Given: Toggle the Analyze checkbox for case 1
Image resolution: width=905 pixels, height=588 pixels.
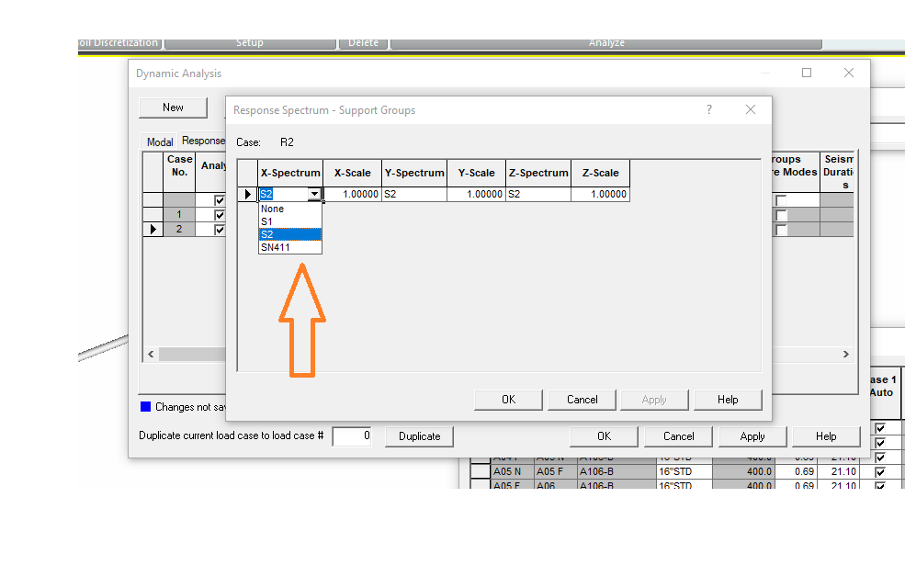Looking at the screenshot, I should [220, 215].
